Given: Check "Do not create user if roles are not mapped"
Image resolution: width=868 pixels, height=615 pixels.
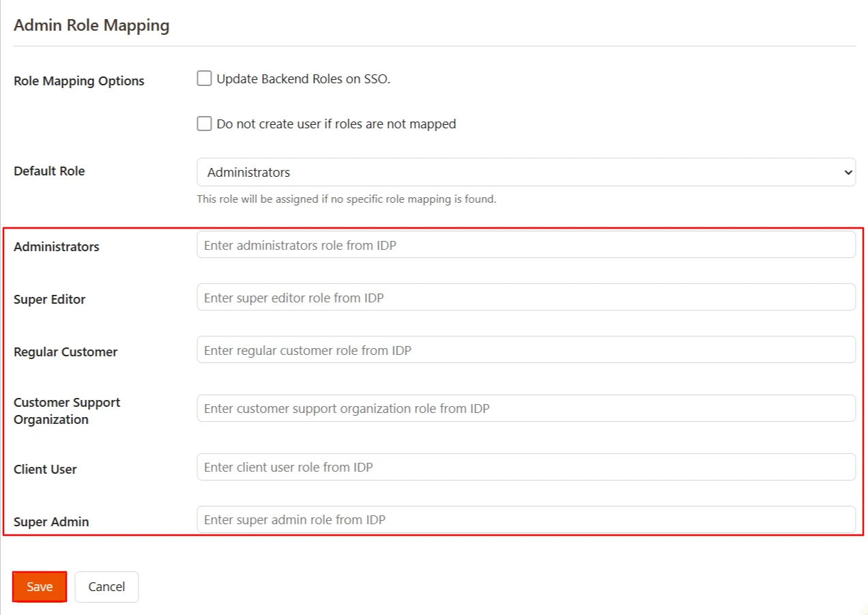Looking at the screenshot, I should coord(204,123).
